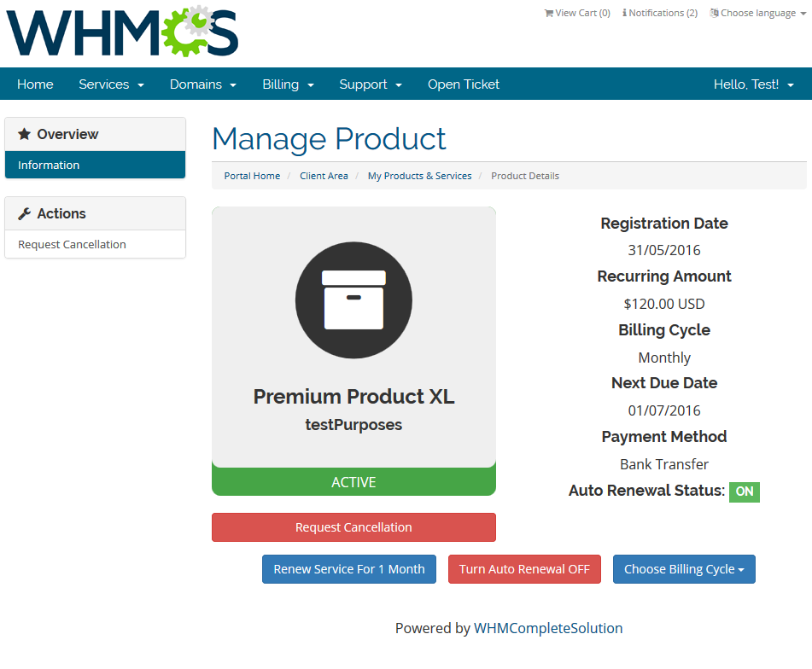
Task: Open Notifications (2)
Action: tap(660, 13)
